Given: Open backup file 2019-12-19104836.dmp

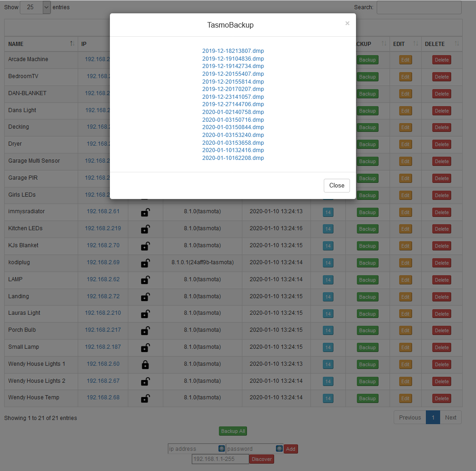Looking at the screenshot, I should click(x=233, y=58).
